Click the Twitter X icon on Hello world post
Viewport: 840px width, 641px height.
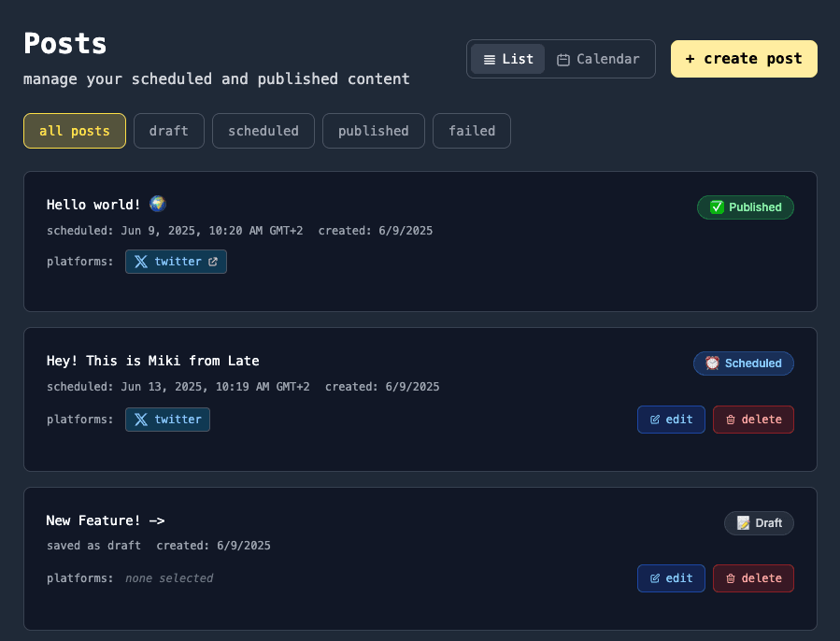tap(139, 262)
